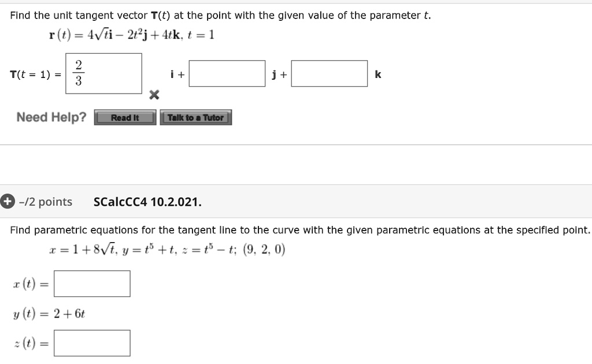The width and height of the screenshot is (592, 364).
Task: Select the k-component answer input box
Action: pyautogui.click(x=329, y=74)
